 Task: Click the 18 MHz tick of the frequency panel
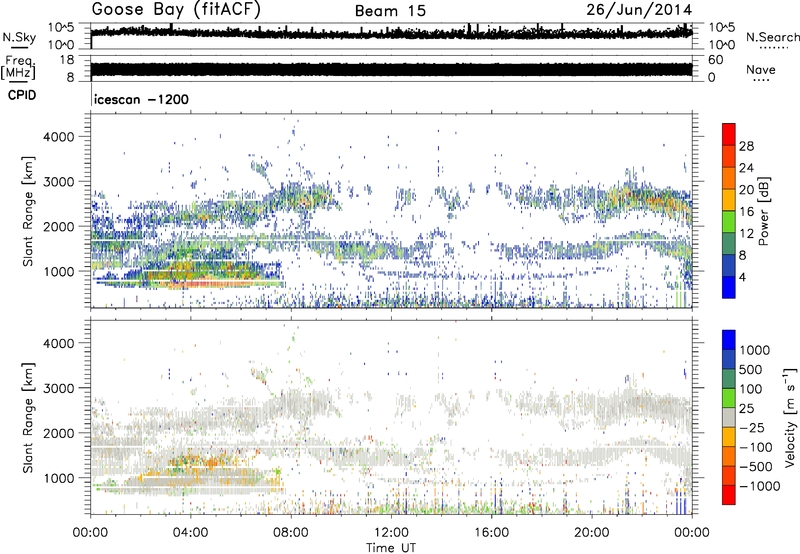click(x=67, y=60)
